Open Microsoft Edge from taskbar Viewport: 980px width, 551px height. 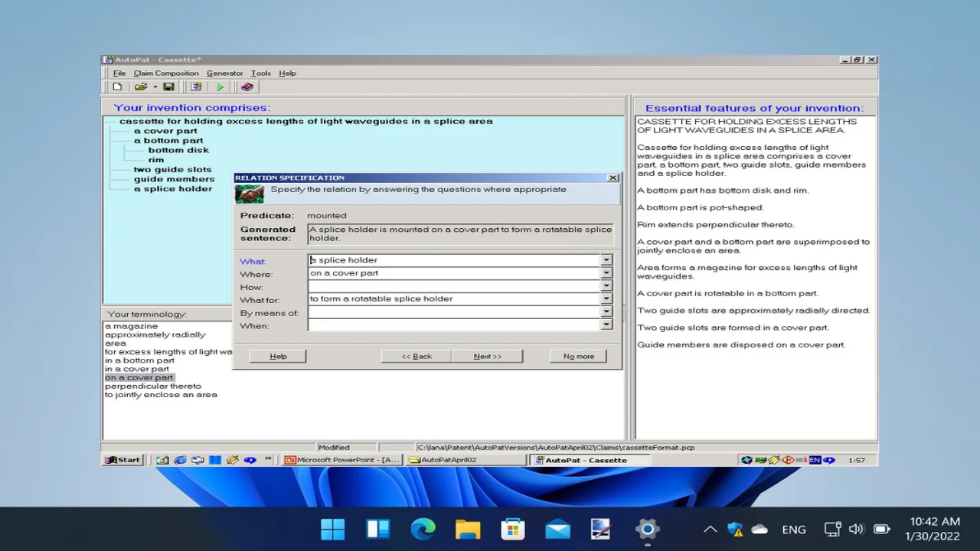[x=423, y=529]
